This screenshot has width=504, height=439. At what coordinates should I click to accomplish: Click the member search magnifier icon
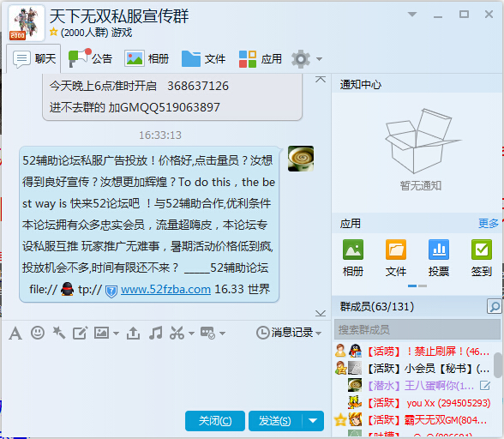494,306
